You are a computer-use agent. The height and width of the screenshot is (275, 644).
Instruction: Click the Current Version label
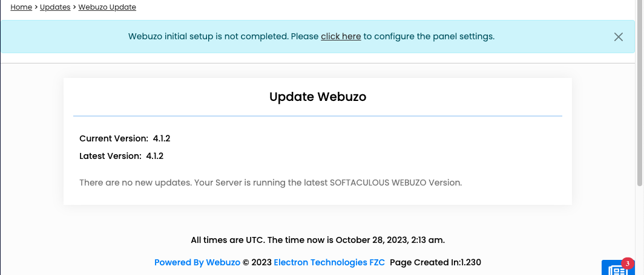coord(114,138)
